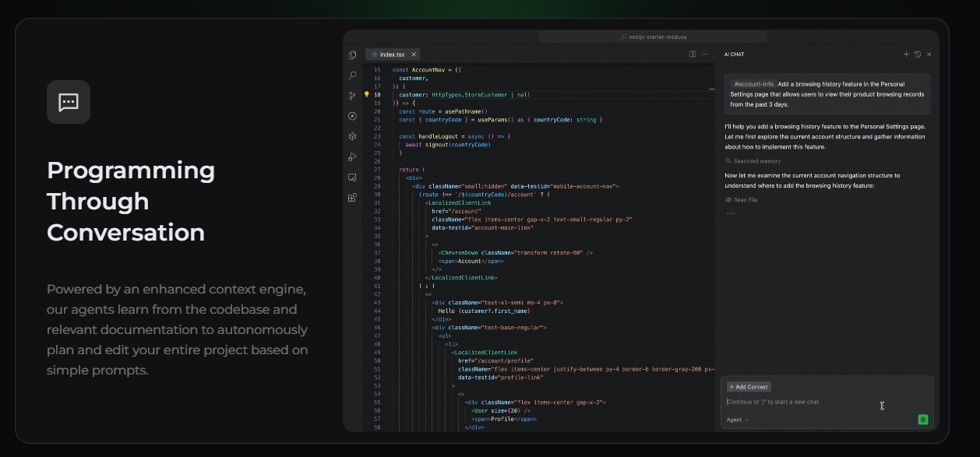Click the split editor icon
Screen dimensions: 980x457
pyautogui.click(x=693, y=54)
